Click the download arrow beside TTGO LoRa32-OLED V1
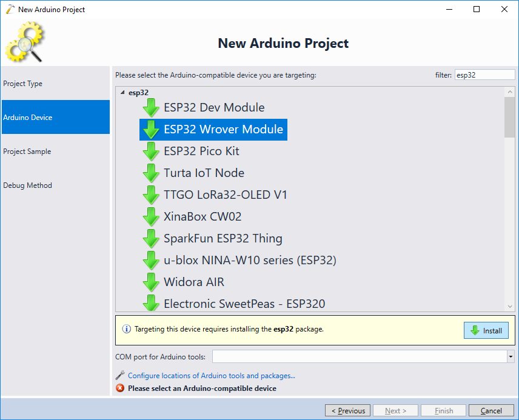 point(151,195)
